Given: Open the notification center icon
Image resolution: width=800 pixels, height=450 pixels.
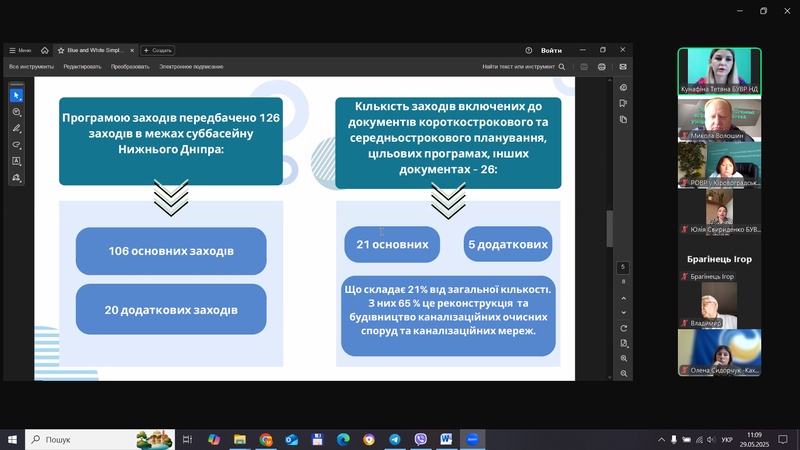Looking at the screenshot, I should tap(783, 439).
